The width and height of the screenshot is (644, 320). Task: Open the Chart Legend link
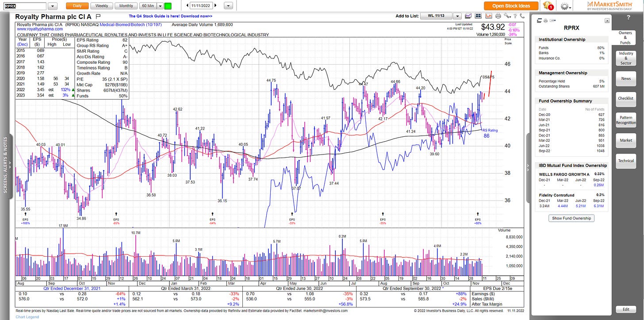pyautogui.click(x=27, y=317)
